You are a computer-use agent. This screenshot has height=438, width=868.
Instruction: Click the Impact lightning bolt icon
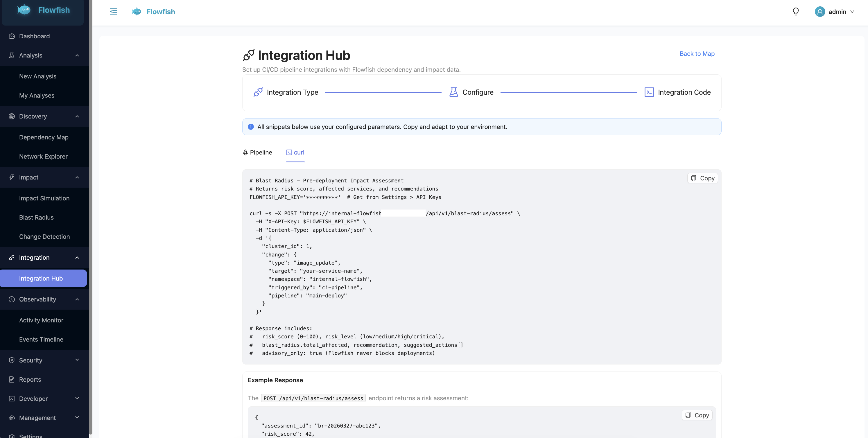click(12, 177)
